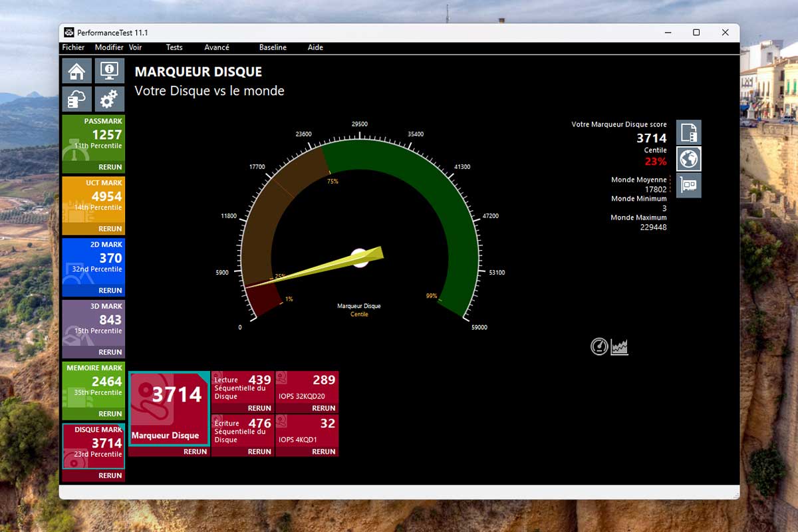Rerun the DISQUE MARK sidebar test
Viewport: 798px width, 532px height.
click(x=110, y=475)
